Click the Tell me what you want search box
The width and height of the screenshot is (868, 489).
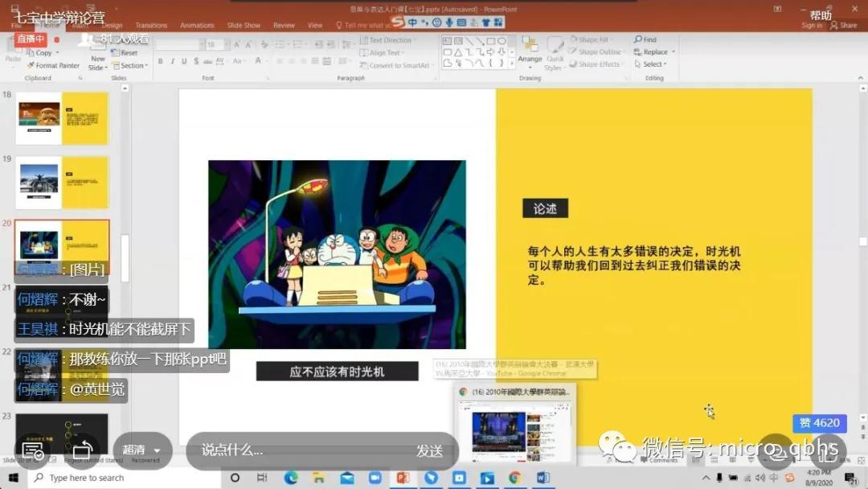coord(362,25)
